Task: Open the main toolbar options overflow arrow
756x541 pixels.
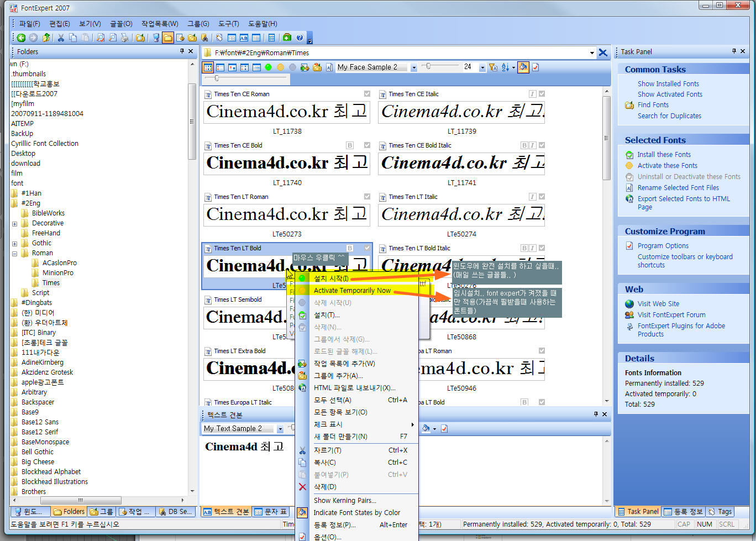Action: coord(310,39)
